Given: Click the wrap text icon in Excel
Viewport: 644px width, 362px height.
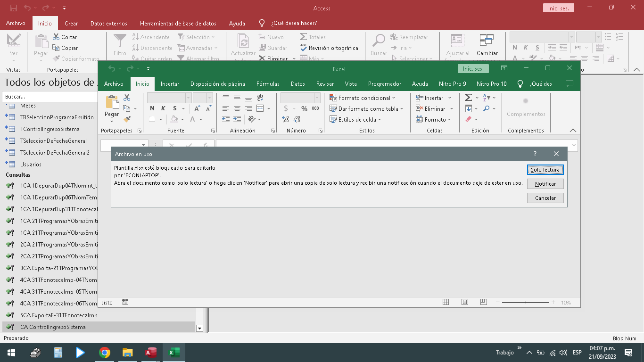Looking at the screenshot, I should [x=260, y=98].
